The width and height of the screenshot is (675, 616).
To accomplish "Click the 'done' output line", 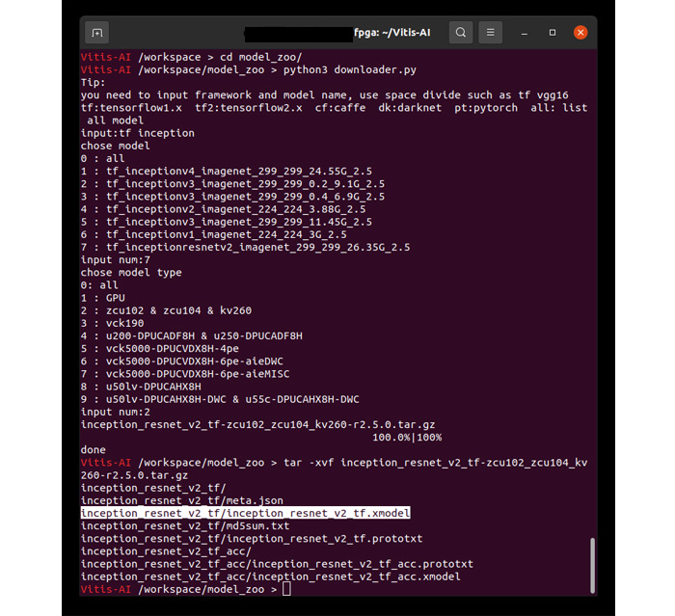I will click(93, 450).
